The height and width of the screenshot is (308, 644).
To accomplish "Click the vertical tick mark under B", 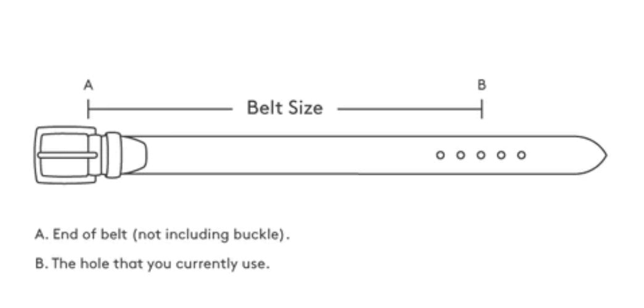I will pyautogui.click(x=482, y=109).
